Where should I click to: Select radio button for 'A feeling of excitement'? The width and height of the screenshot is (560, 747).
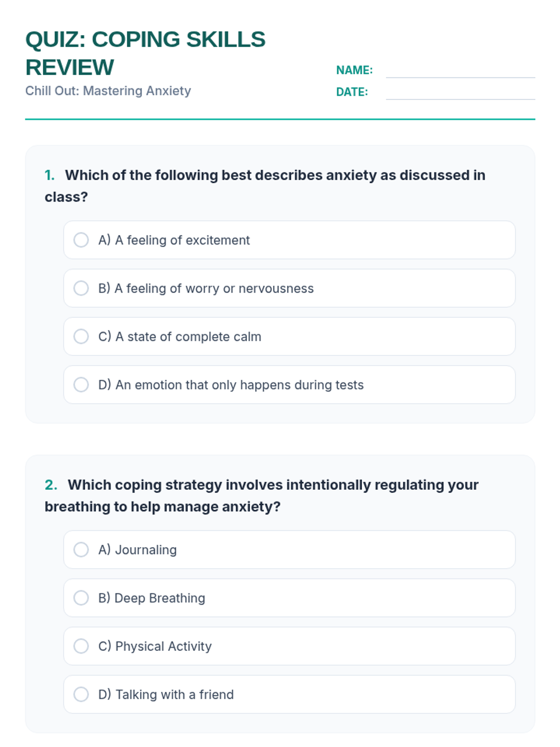coord(81,240)
